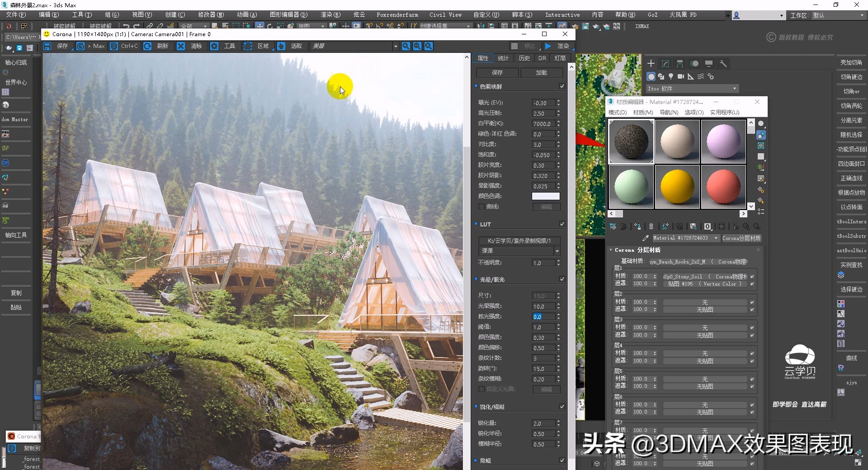Toggle the LUT section checkbox
Image resolution: width=868 pixels, height=470 pixels.
pos(562,224)
